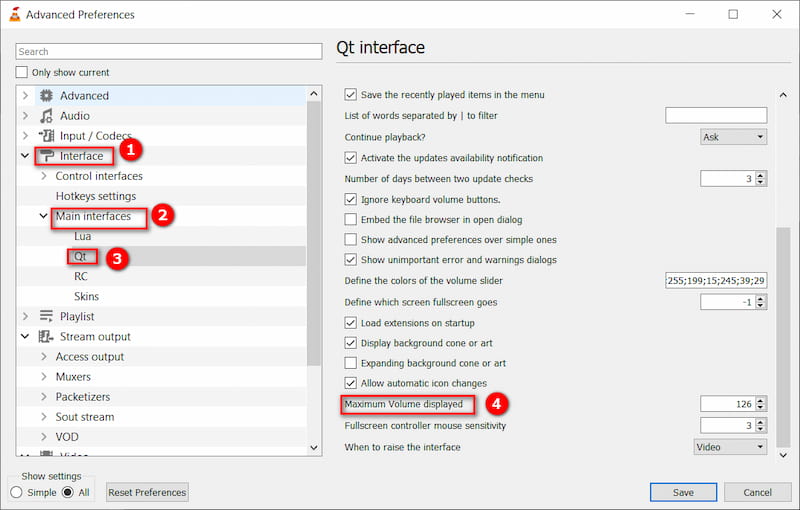Click the VLC cone icon in title bar

click(x=13, y=14)
